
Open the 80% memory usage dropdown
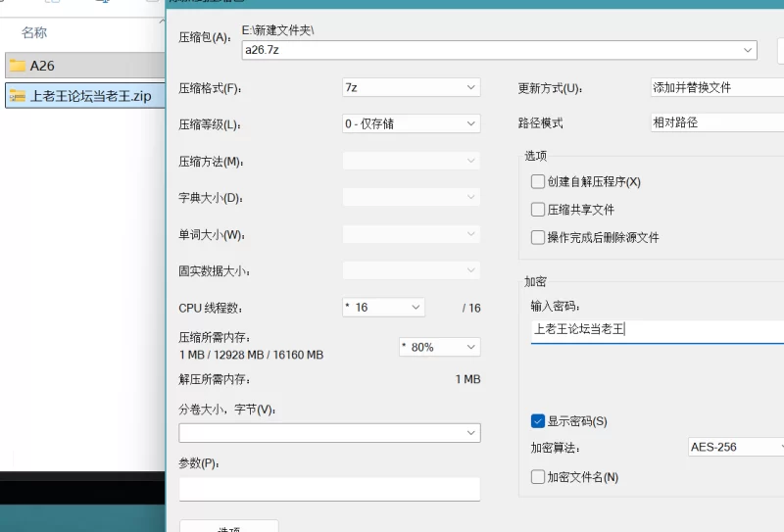[x=439, y=347]
